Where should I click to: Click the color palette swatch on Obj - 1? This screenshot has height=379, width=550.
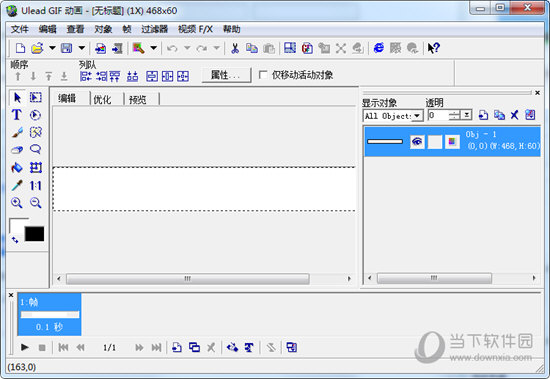click(452, 142)
